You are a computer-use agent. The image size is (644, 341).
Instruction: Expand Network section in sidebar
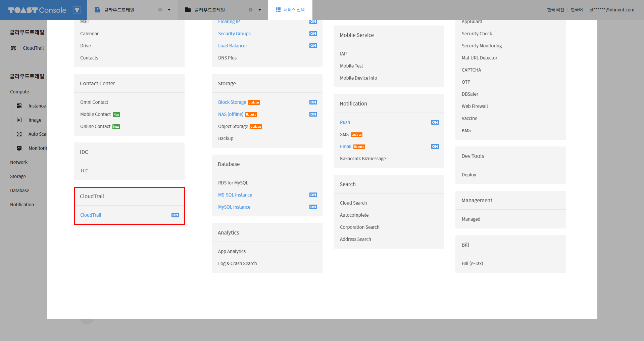point(19,162)
